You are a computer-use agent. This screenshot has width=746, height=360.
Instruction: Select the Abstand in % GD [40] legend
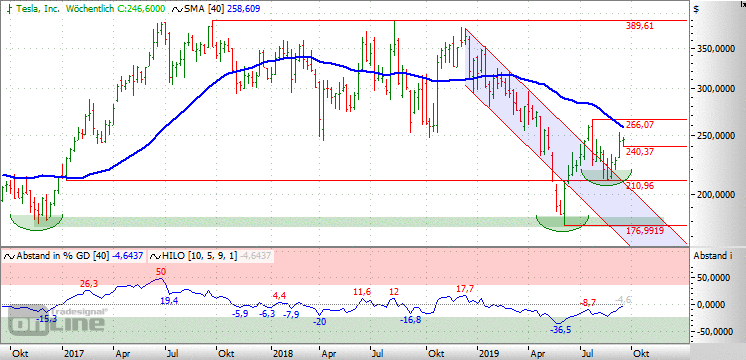tap(62, 256)
